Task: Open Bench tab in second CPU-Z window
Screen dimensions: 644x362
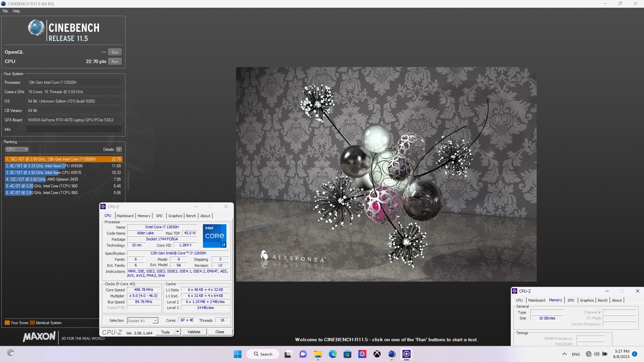Action: click(603, 300)
